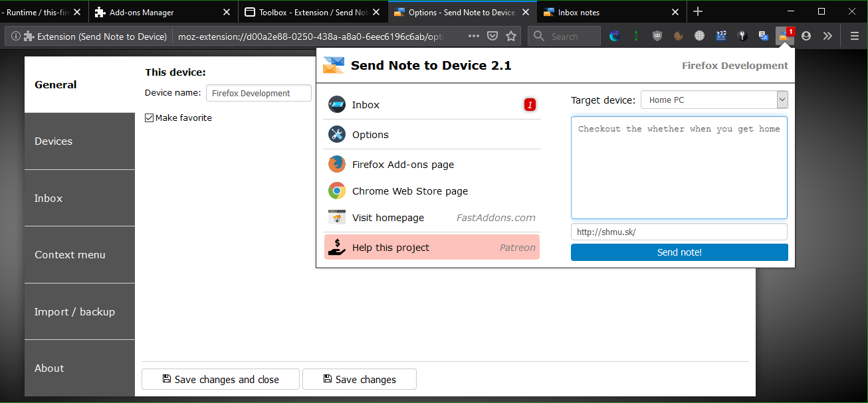This screenshot has height=403, width=868.
Task: Switch to the Devices settings tab
Action: point(80,141)
